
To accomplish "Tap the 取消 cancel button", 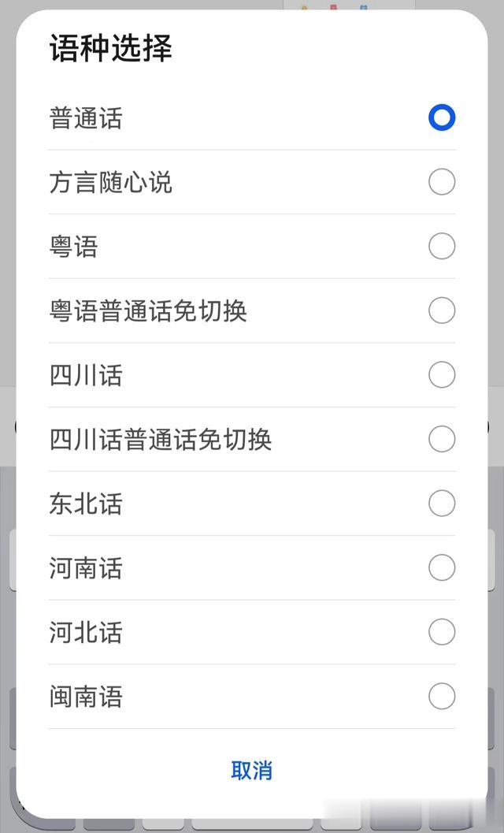I will click(252, 770).
